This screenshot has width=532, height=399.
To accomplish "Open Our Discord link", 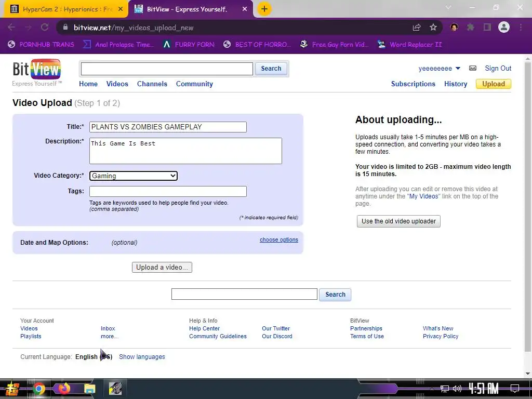I will point(277,336).
